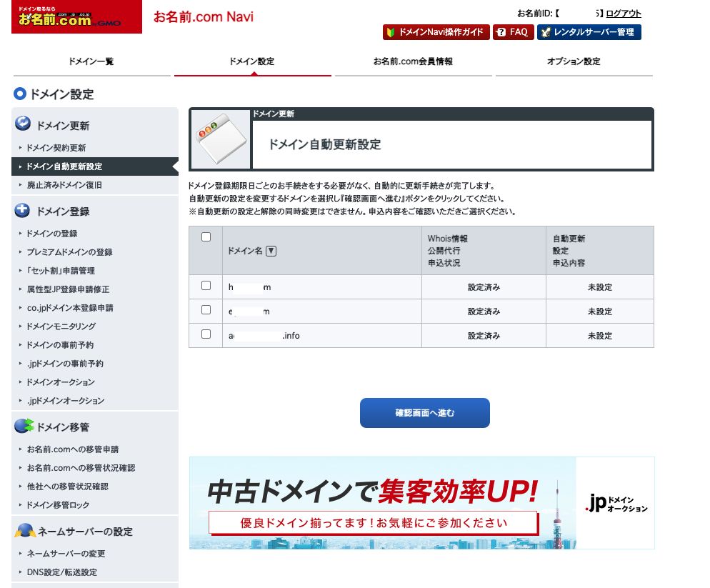Image resolution: width=710 pixels, height=588 pixels.
Task: Click 設定済み in the .info domain row
Action: [484, 336]
